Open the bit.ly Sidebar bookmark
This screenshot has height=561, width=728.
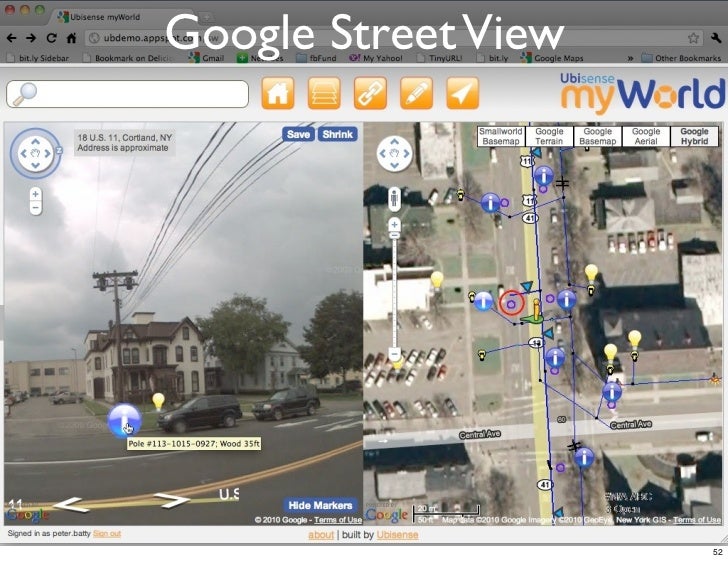coord(39,58)
